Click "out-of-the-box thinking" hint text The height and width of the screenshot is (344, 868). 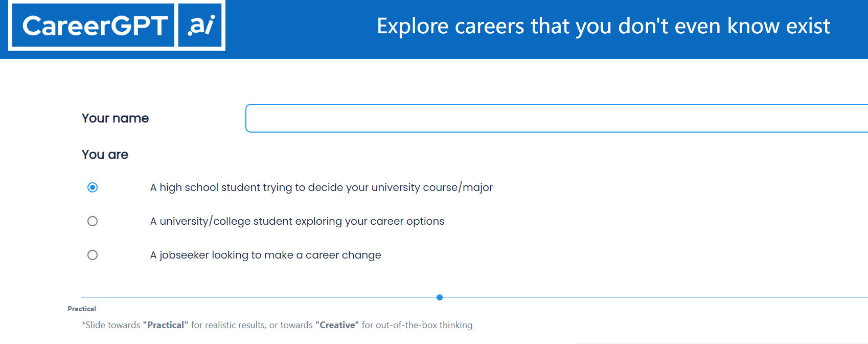coord(424,325)
